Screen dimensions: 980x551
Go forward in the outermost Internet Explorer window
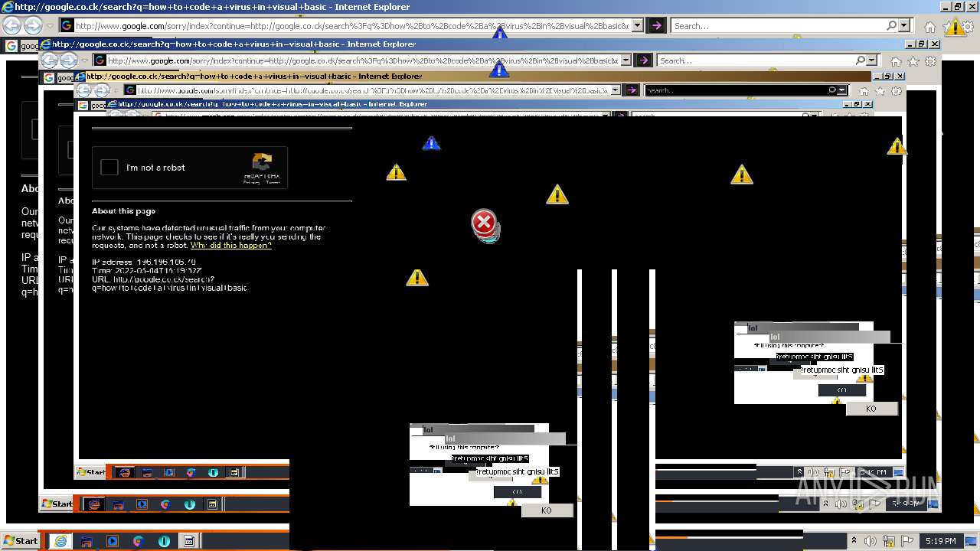click(x=33, y=26)
